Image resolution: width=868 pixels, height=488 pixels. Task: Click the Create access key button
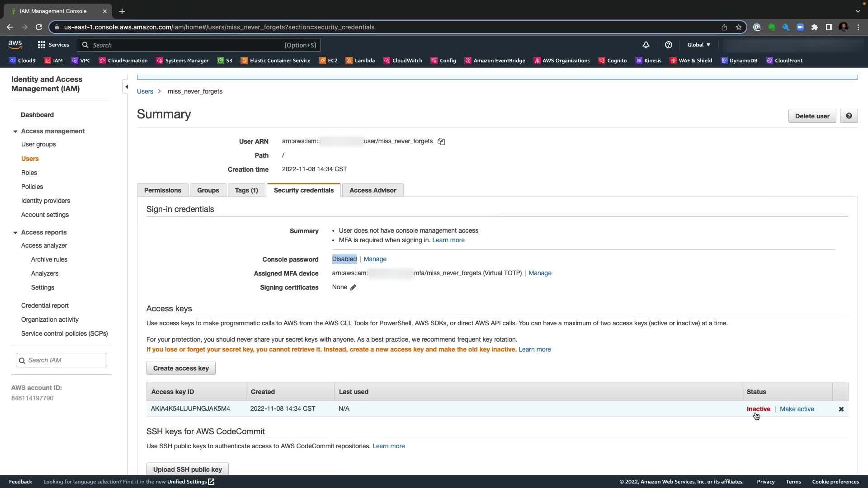tap(181, 368)
